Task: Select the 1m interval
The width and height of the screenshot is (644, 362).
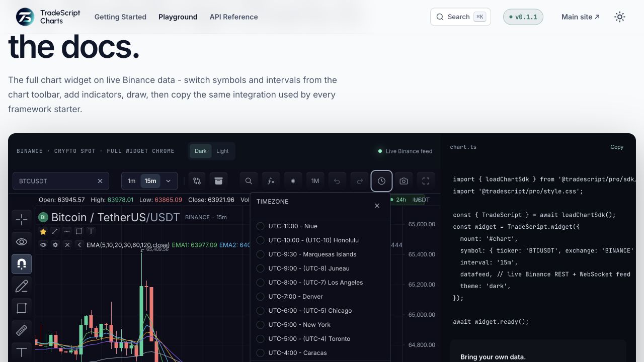Action: [131, 181]
